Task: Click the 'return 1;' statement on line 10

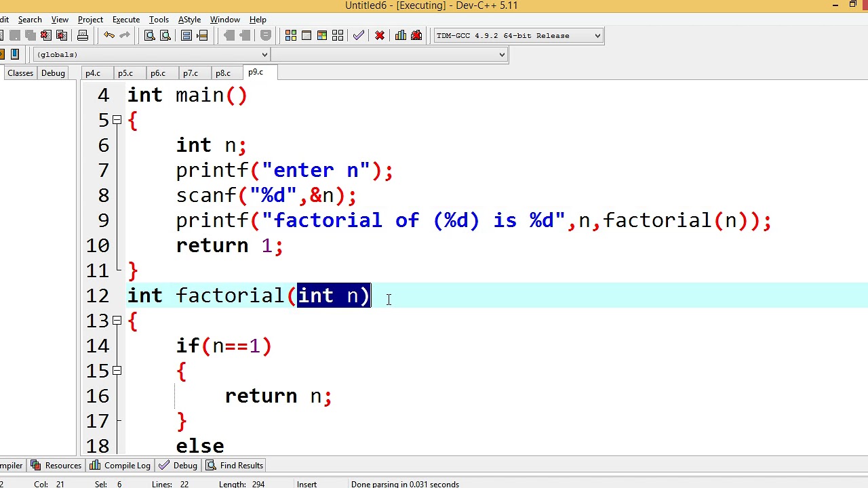Action: [229, 245]
